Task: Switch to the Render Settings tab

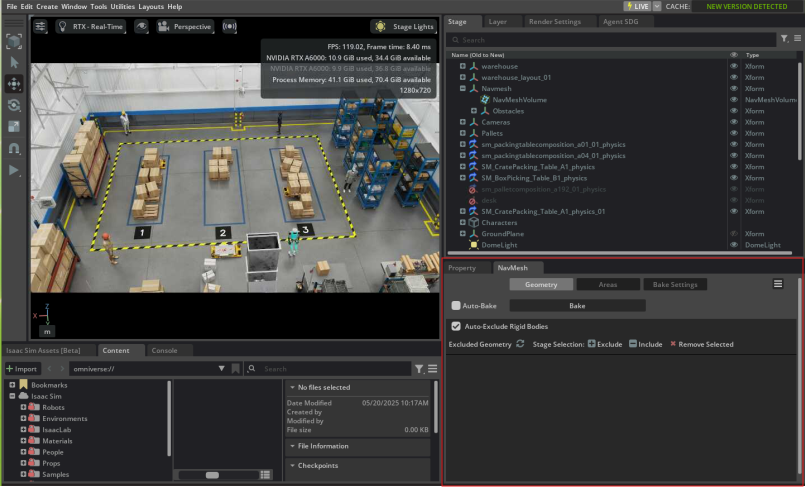Action: point(555,20)
